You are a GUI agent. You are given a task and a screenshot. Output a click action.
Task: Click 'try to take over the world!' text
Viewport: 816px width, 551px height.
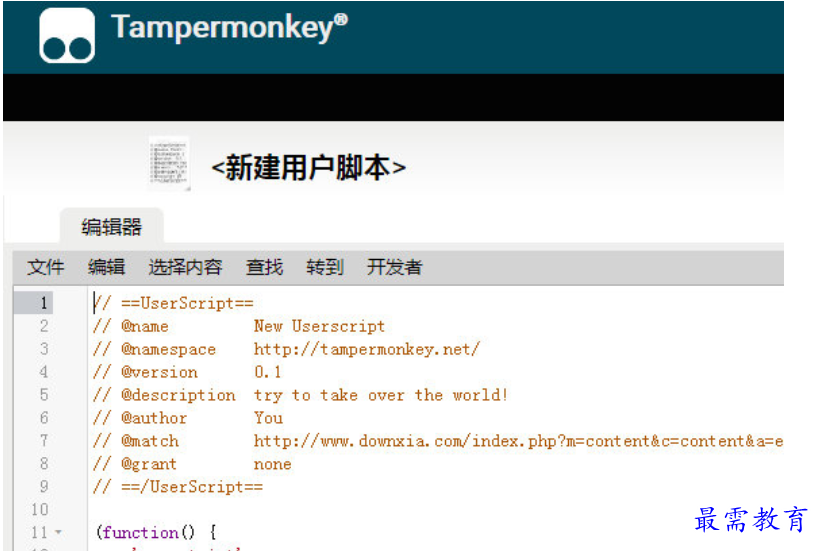[x=380, y=395]
